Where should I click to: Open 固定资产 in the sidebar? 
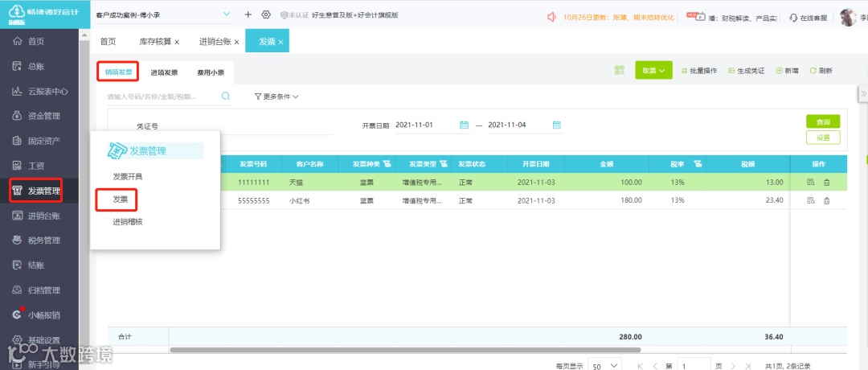(43, 141)
